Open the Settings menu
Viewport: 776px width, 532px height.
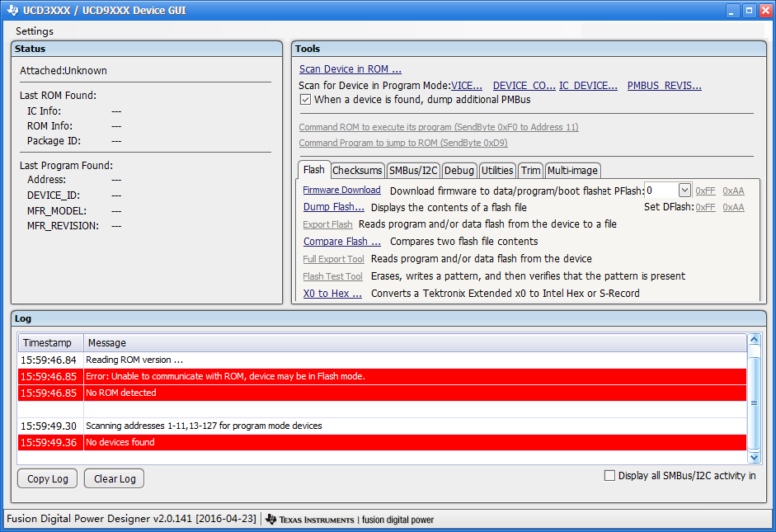coord(34,31)
